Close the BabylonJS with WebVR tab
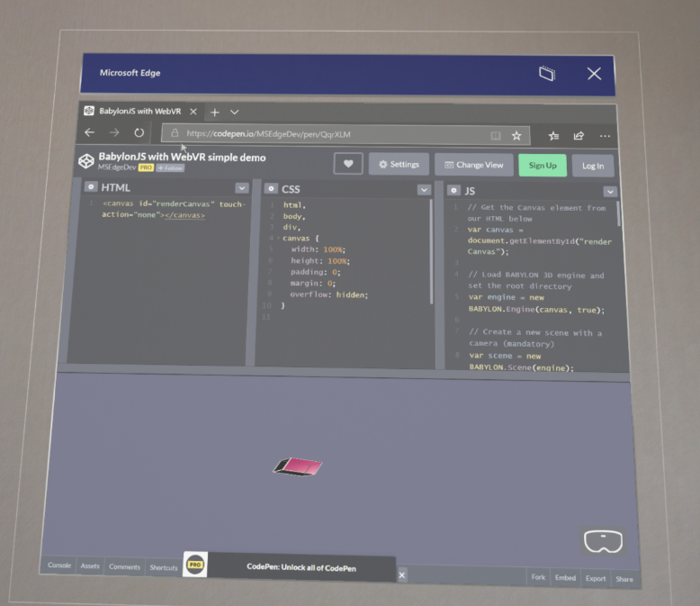This screenshot has width=700, height=606. point(193,112)
